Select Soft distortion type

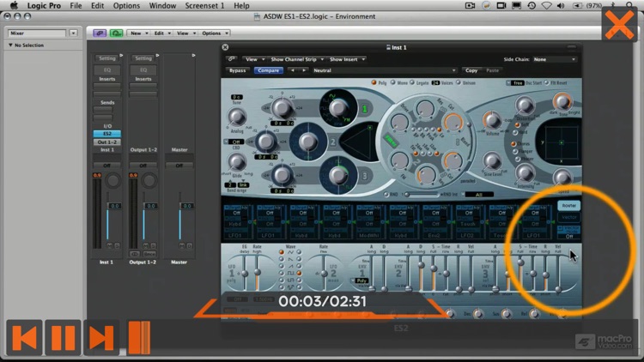point(518,125)
